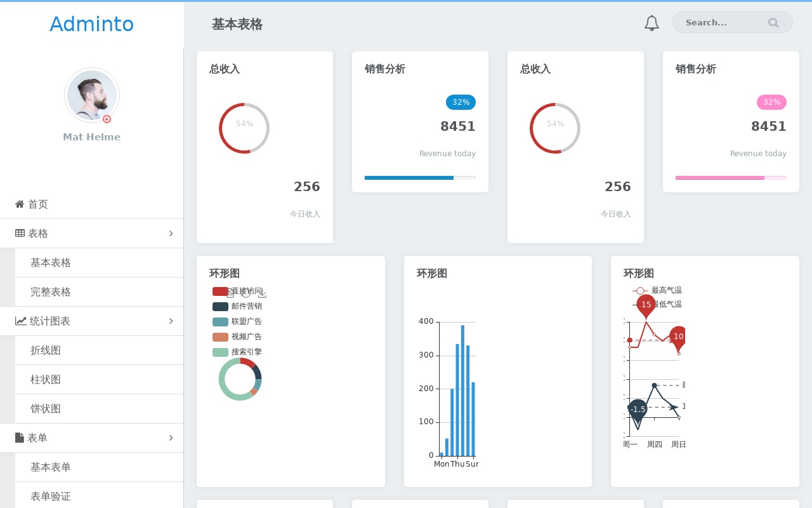Click the Adminto logo link
This screenshot has width=812, height=508.
click(x=91, y=24)
